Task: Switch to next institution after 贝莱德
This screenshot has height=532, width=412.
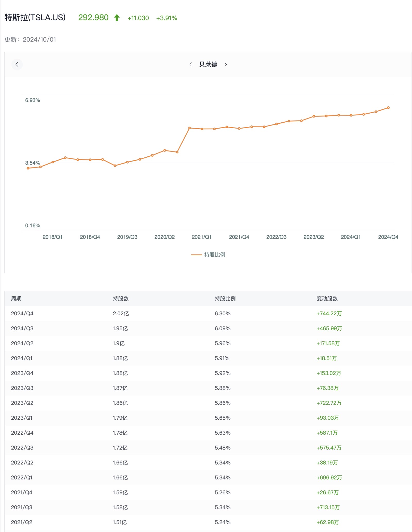Action: point(226,64)
